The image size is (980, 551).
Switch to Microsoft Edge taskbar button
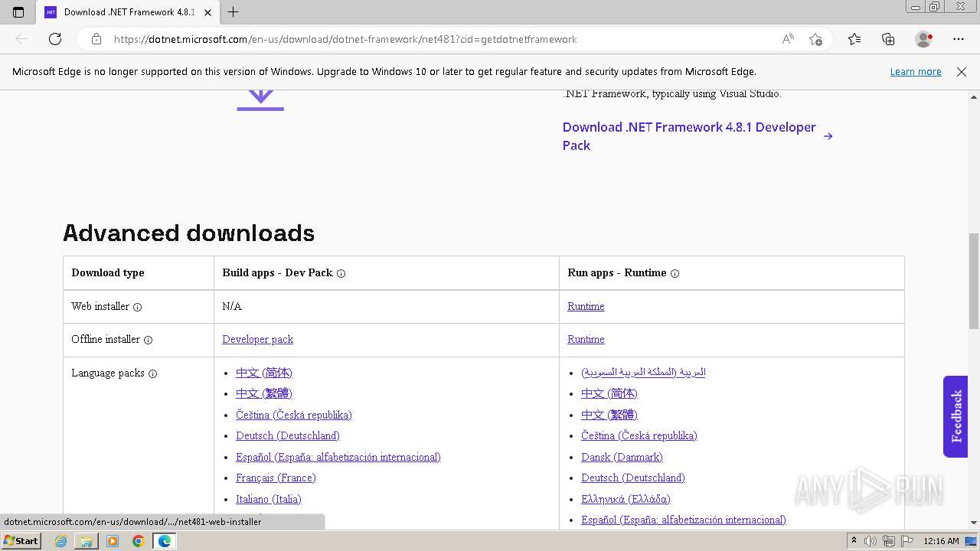[x=165, y=541]
